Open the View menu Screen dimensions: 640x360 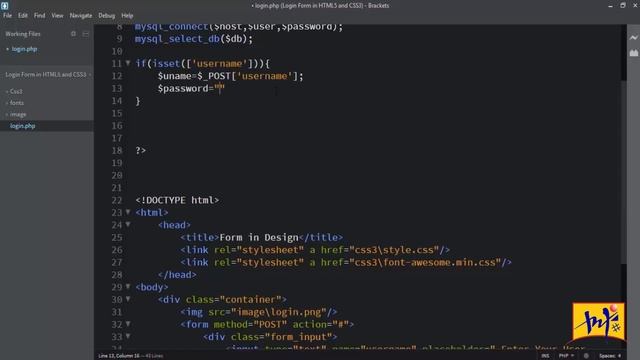click(57, 16)
